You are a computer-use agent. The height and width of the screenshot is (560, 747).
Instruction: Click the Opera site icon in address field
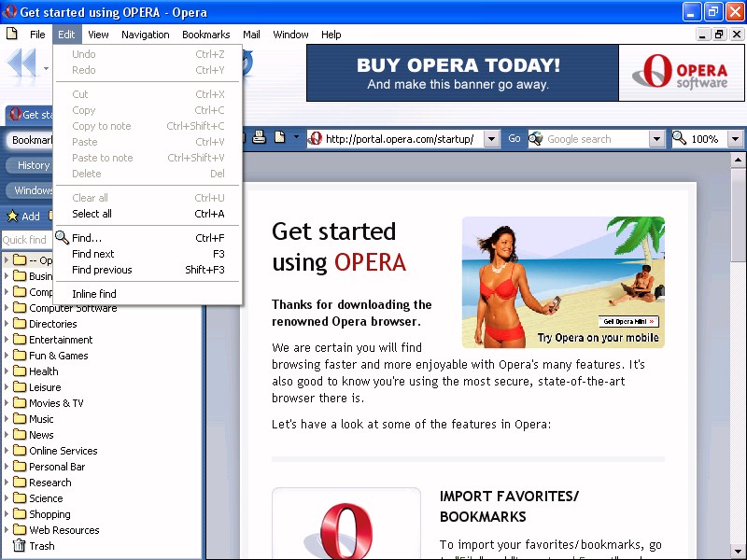click(316, 138)
